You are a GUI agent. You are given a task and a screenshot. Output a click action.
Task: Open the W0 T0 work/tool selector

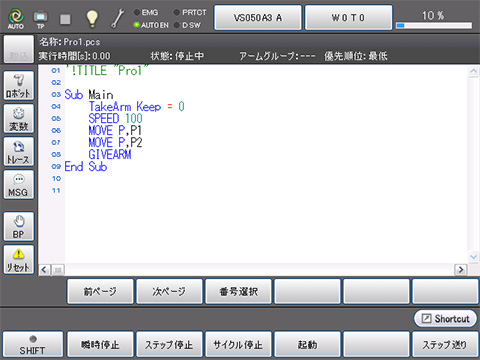tap(348, 18)
